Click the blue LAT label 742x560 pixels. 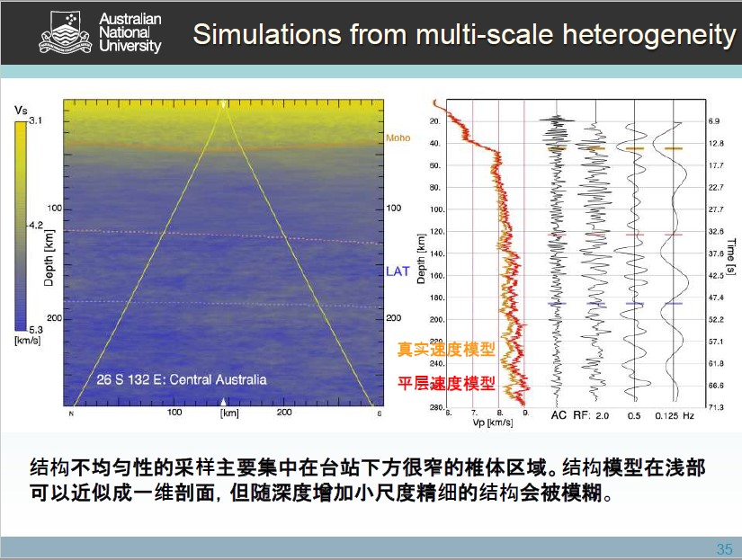tap(398, 271)
